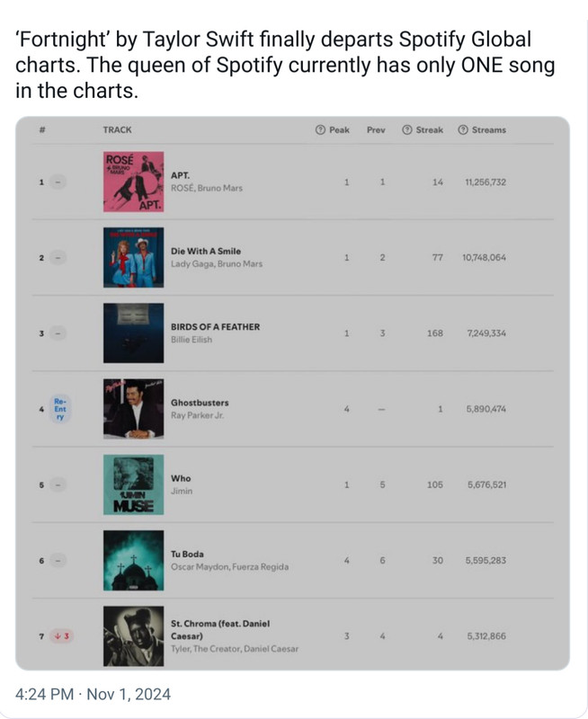Image resolution: width=588 pixels, height=719 pixels.
Task: Click the Prev column header
Action: coord(376,129)
